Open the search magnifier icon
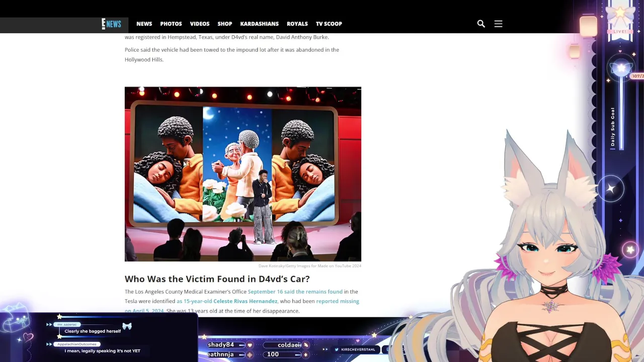Viewport: 644px width, 362px height. [481, 24]
